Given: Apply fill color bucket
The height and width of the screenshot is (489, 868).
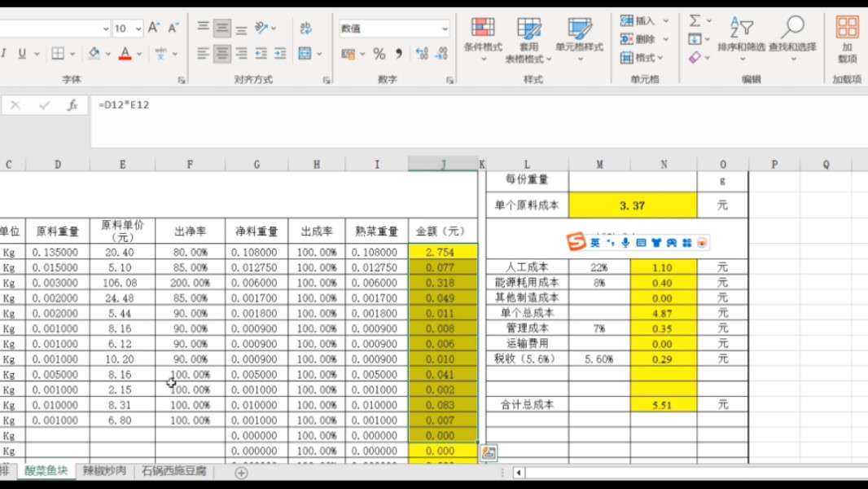Looking at the screenshot, I should click(94, 53).
